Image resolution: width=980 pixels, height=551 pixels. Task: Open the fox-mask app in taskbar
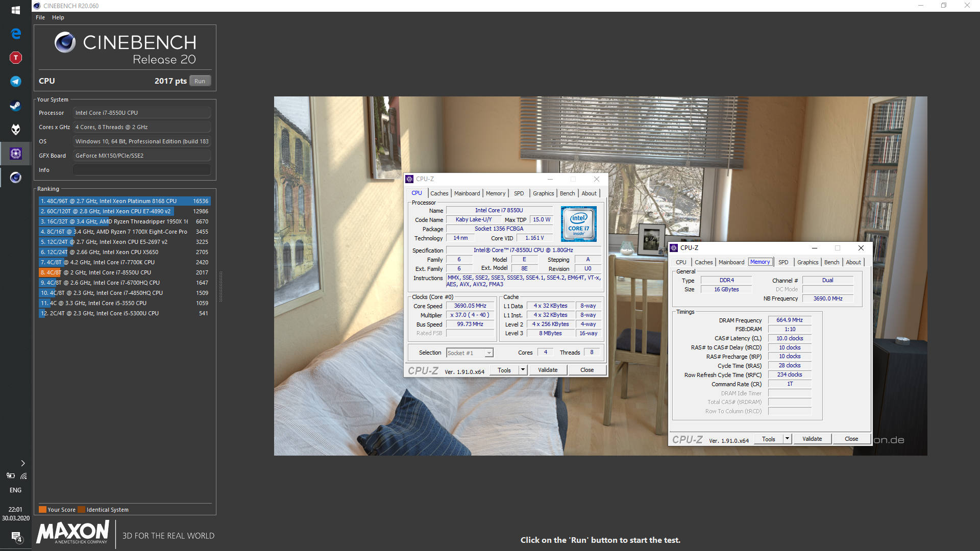pyautogui.click(x=15, y=130)
